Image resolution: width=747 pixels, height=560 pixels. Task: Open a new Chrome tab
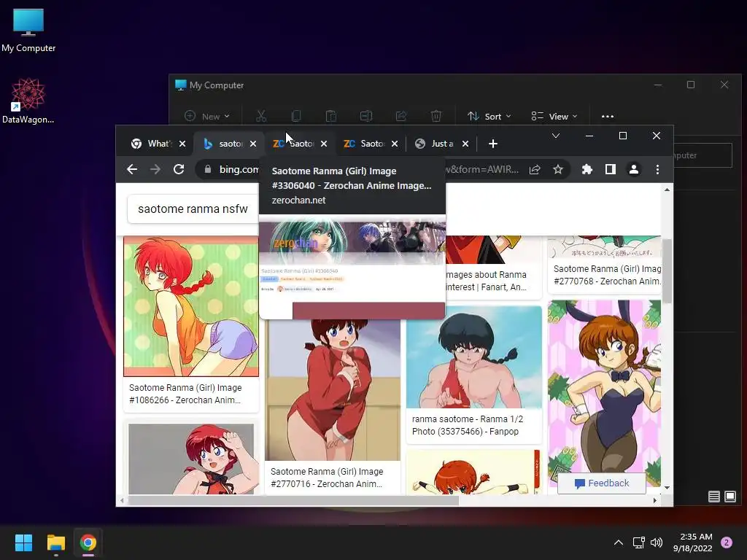tap(493, 144)
